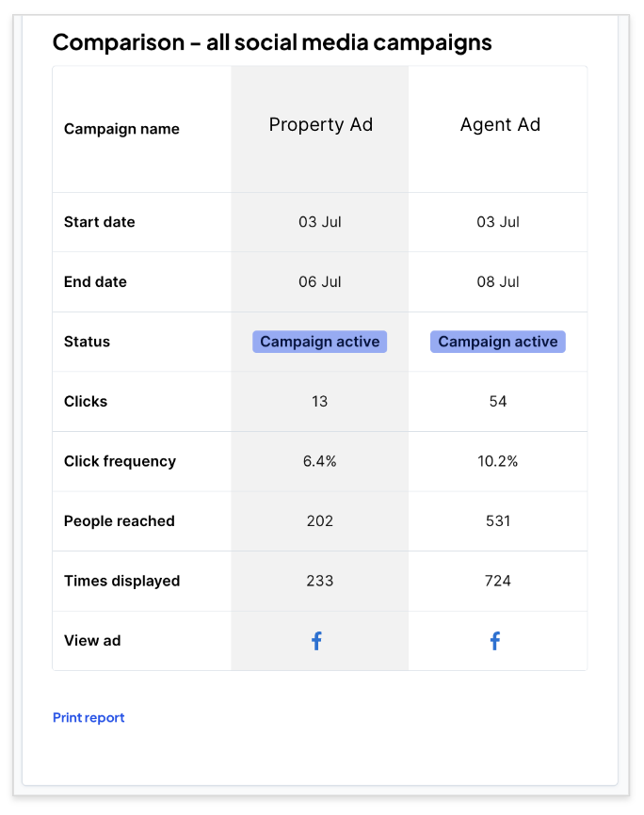
Task: Select the Agent Ad column header
Action: point(500,125)
